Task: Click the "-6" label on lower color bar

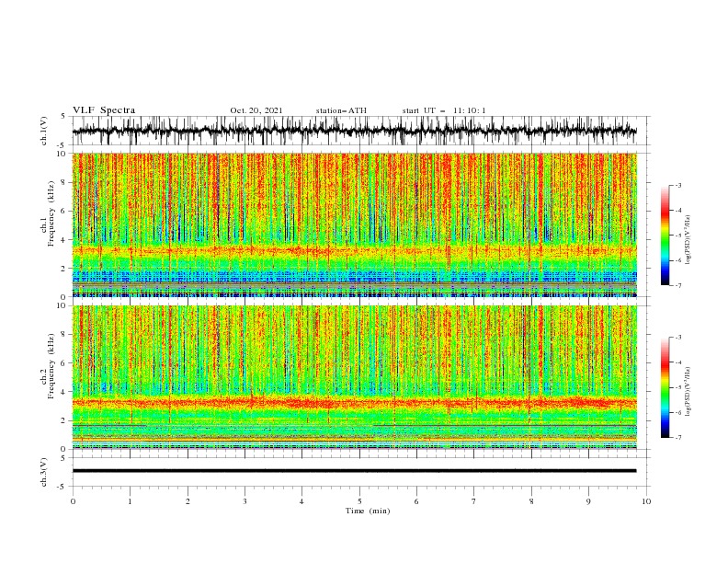Action: [x=678, y=412]
